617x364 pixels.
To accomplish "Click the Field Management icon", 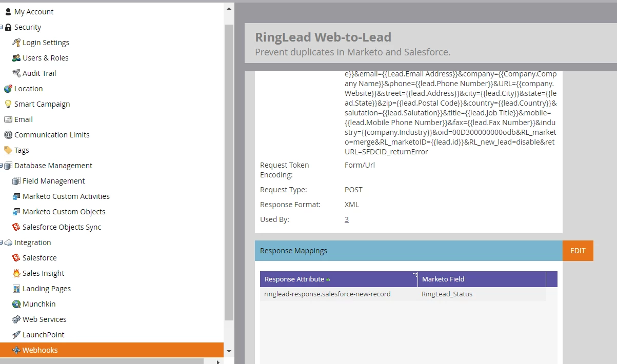I will coord(16,181).
